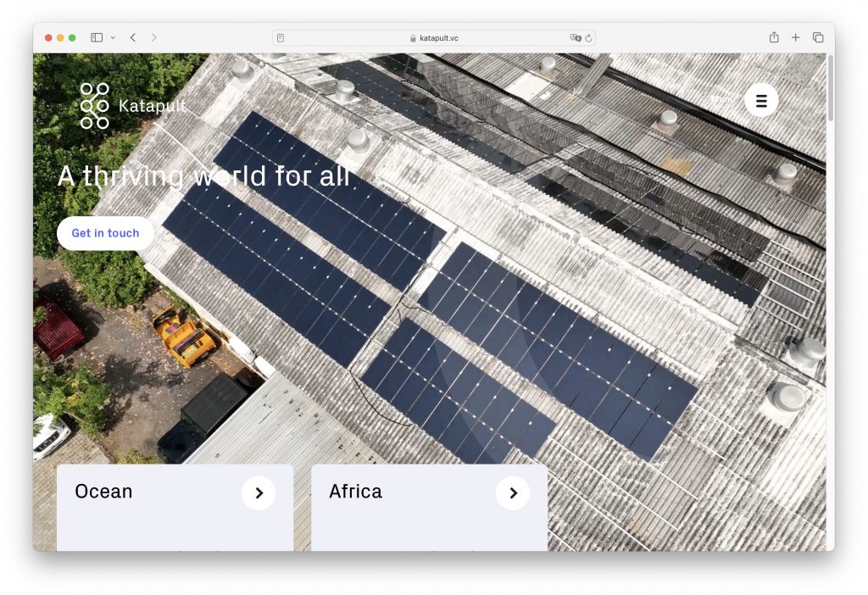The width and height of the screenshot is (868, 595).
Task: Expand the sidebar dropdown chevron
Action: (113, 37)
